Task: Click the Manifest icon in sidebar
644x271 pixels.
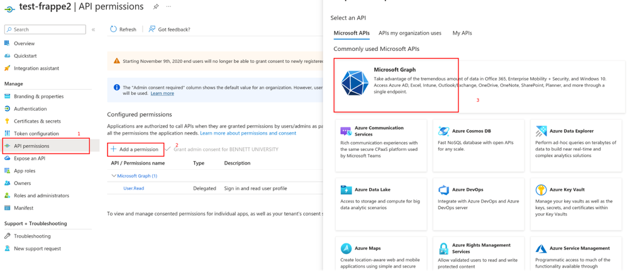Action: point(7,207)
